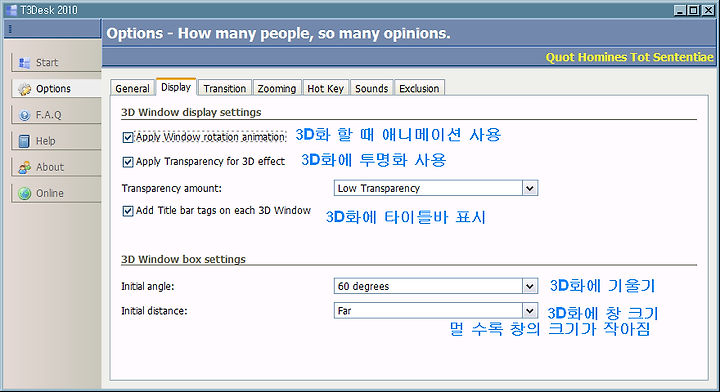The width and height of the screenshot is (720, 392).
Task: Select the Display tab
Action: click(x=176, y=87)
